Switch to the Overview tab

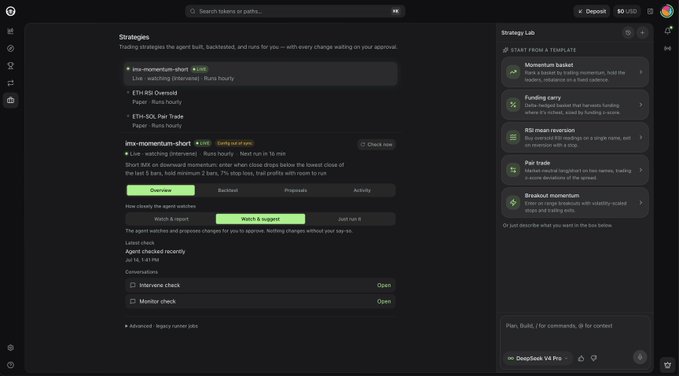coord(161,190)
